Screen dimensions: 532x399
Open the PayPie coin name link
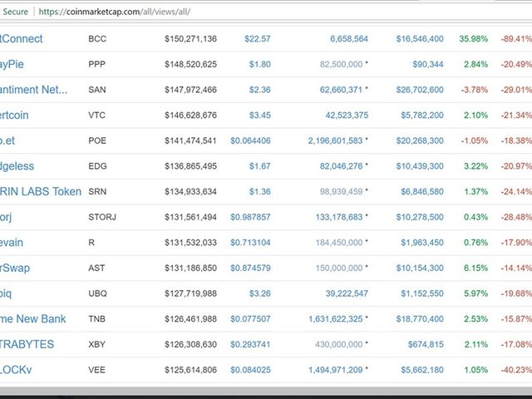click(17, 64)
